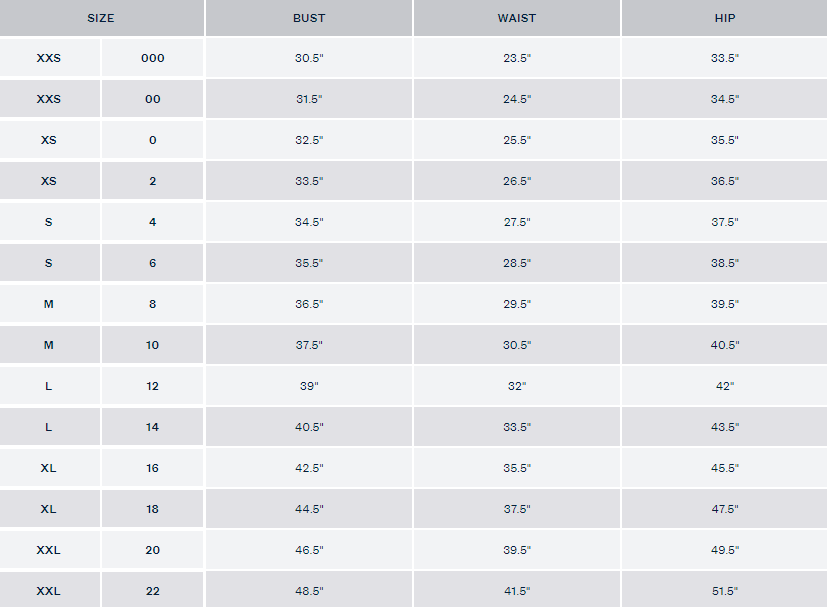Select the hip value 51.5" for size 22
827x607 pixels.
tap(724, 591)
